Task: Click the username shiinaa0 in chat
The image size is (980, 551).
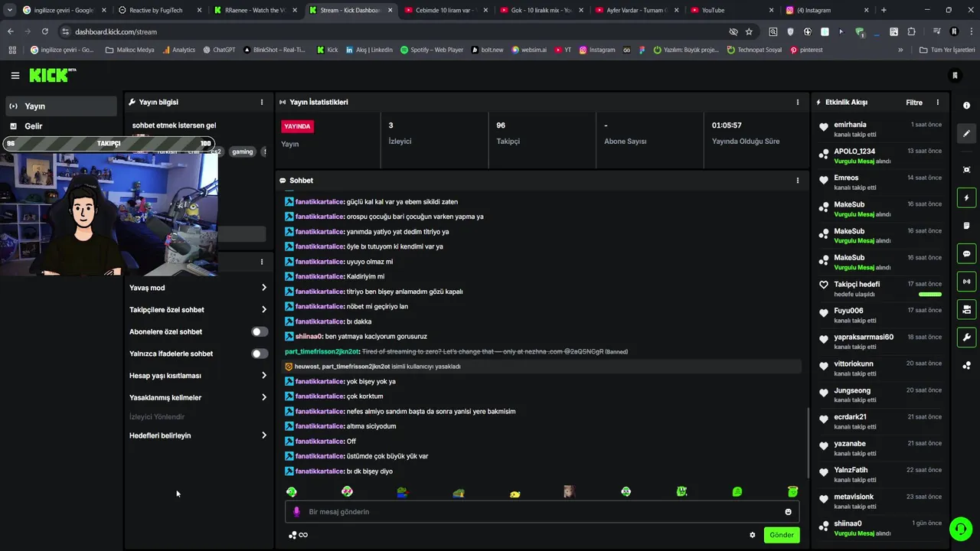Action: point(309,337)
